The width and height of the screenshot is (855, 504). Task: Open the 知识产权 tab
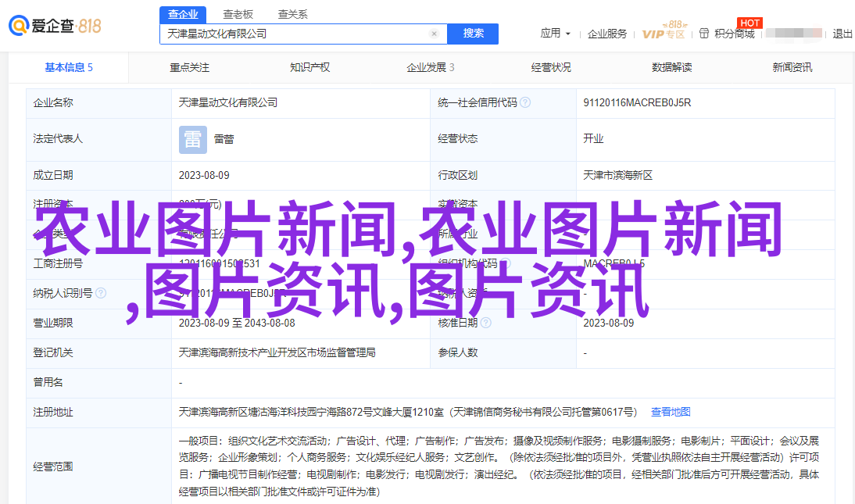click(309, 68)
